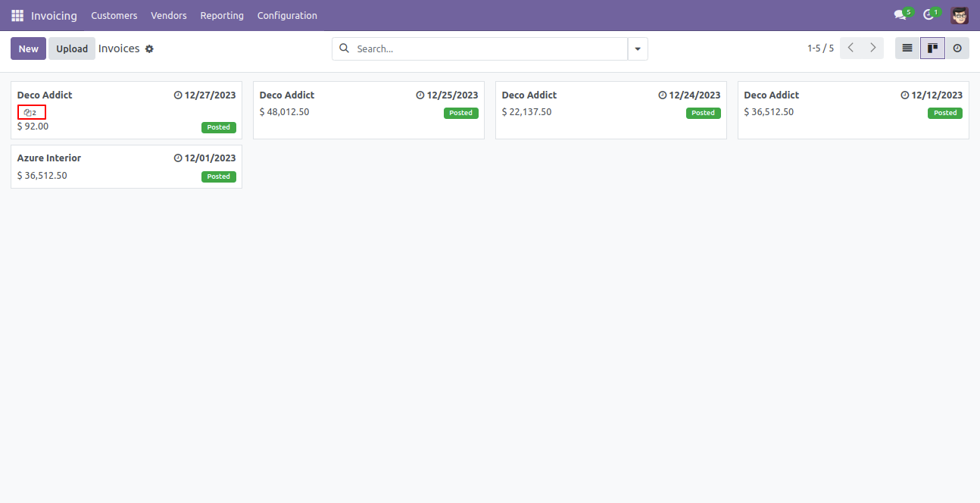Click the 1-5 / 5 pager counter
The image size is (980, 503).
click(820, 48)
